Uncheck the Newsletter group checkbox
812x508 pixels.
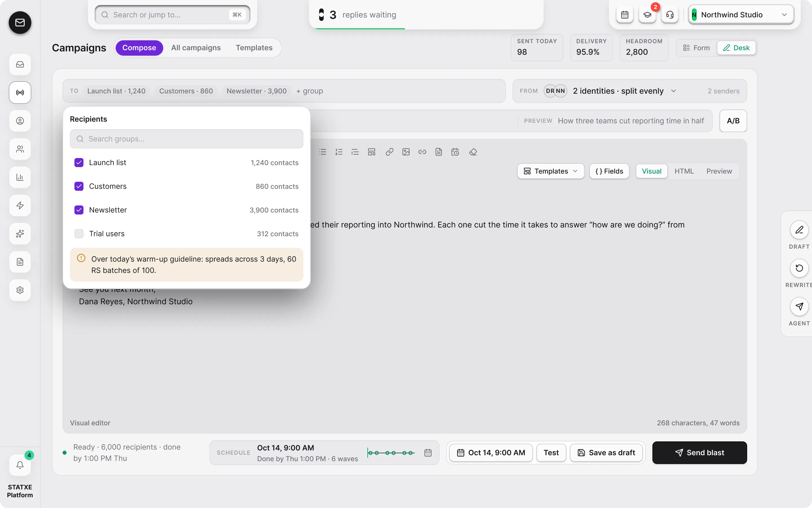coord(79,210)
